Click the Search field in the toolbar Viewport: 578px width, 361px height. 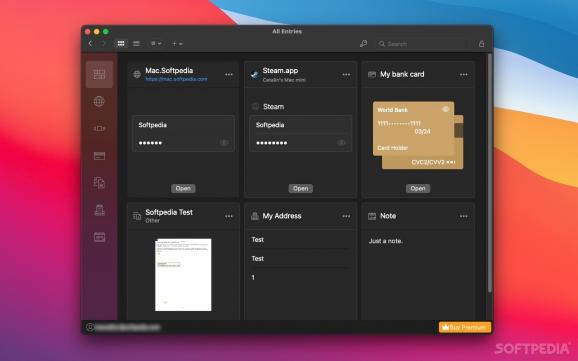(424, 44)
